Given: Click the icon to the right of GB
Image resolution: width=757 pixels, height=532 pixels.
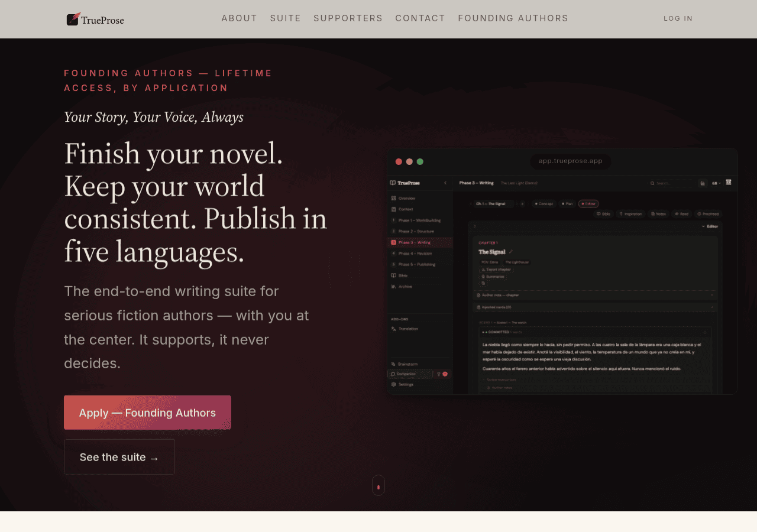Looking at the screenshot, I should pyautogui.click(x=729, y=182).
